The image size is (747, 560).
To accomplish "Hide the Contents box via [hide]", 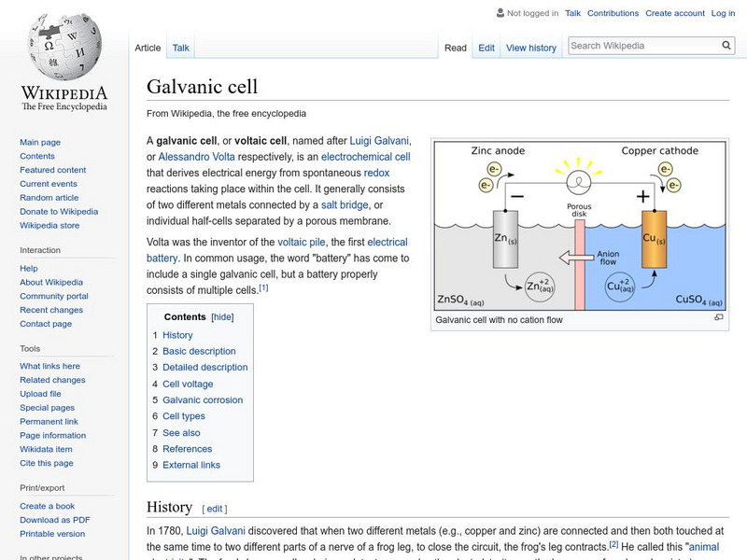I will [x=222, y=317].
